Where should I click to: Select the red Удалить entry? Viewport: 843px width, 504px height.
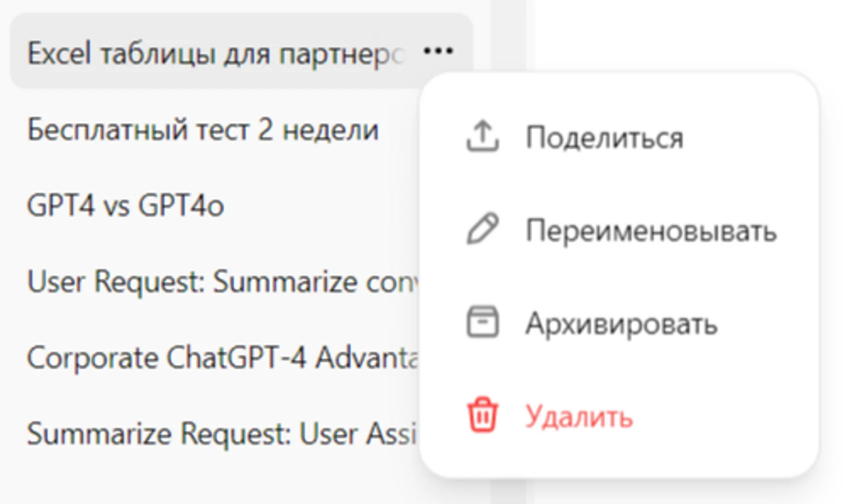pos(579,417)
